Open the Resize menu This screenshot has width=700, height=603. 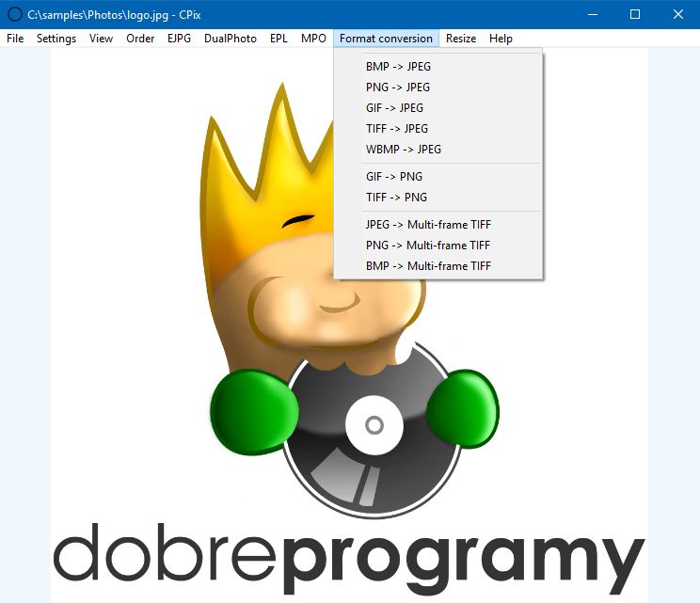[x=461, y=39]
